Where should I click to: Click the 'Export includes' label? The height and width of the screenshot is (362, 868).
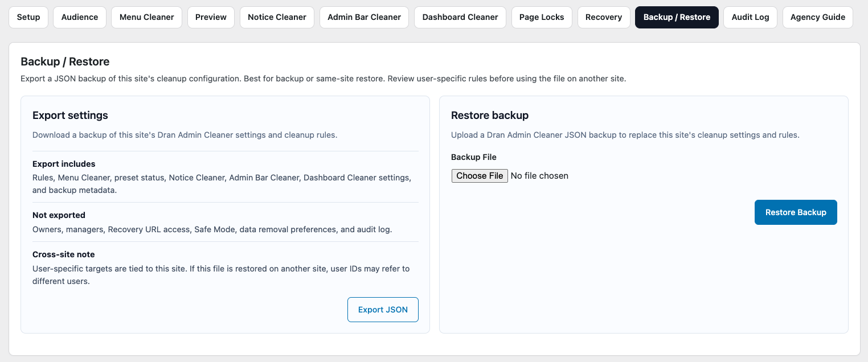click(x=64, y=164)
